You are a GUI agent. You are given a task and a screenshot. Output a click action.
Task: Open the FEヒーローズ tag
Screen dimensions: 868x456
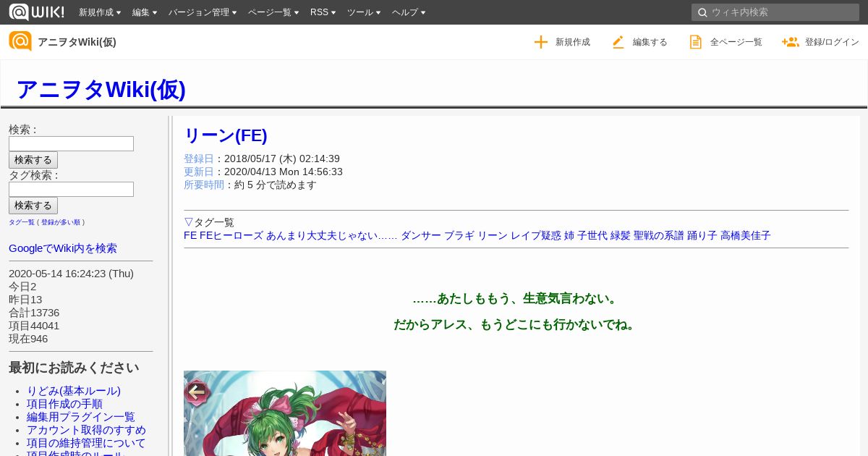(231, 235)
